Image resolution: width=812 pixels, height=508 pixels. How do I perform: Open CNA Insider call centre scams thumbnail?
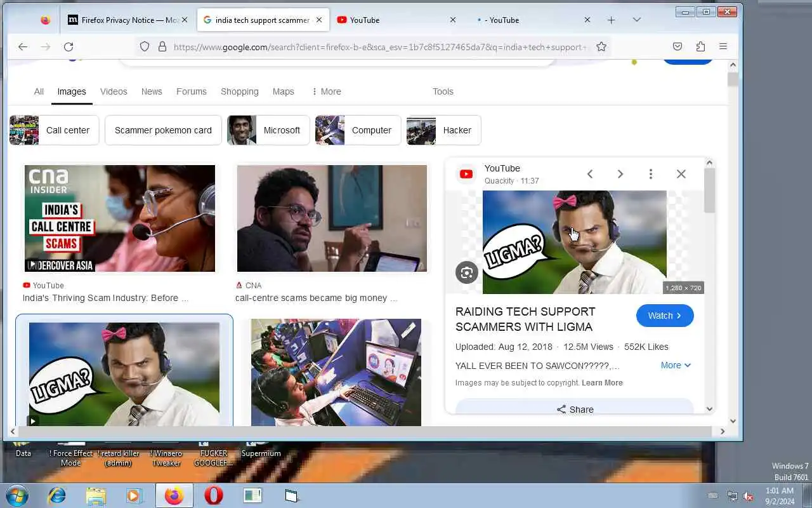tap(120, 218)
